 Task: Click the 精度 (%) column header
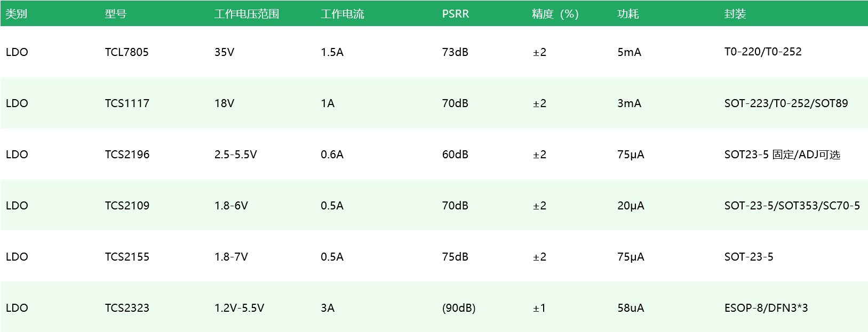(555, 14)
